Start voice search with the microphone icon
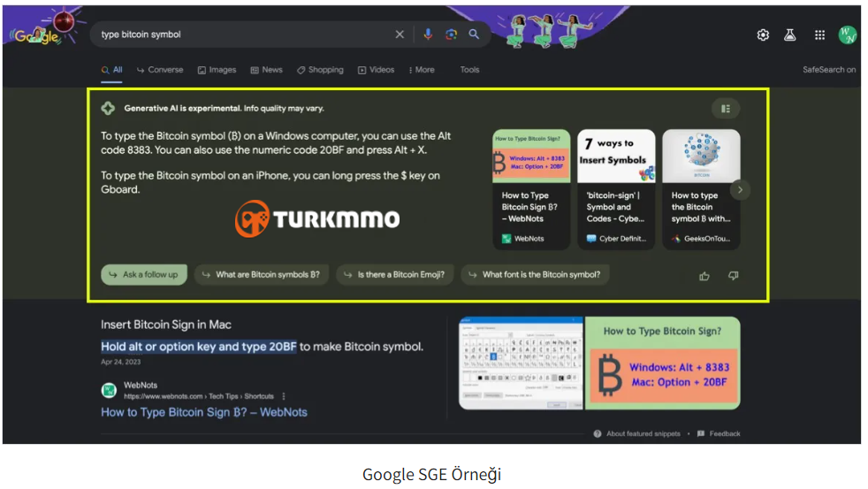Image resolution: width=868 pixels, height=489 pixels. [x=428, y=34]
